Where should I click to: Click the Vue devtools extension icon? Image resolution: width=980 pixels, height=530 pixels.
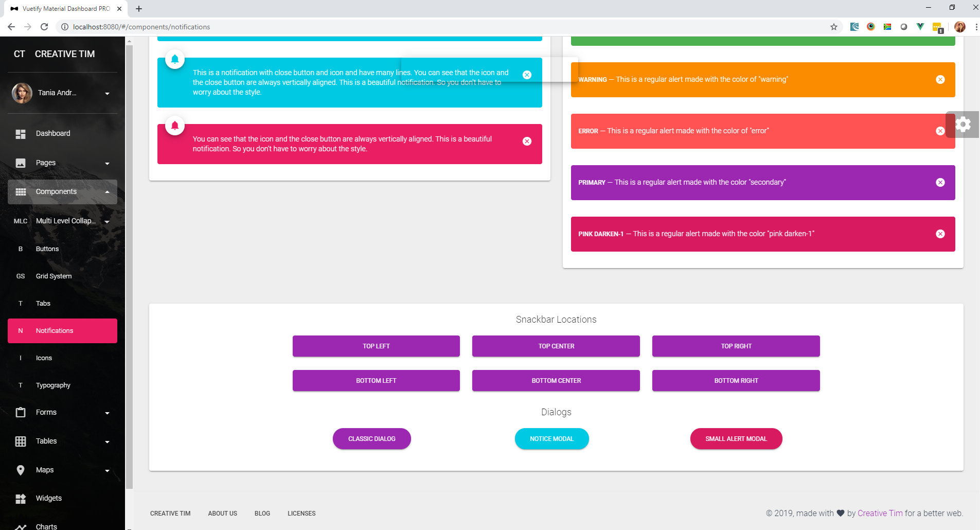(920, 27)
